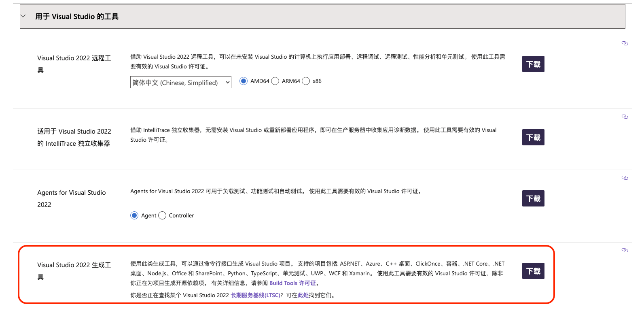Click the Visual Studio 2022 远程工具 product title
This screenshot has height=315, width=644.
74,58
